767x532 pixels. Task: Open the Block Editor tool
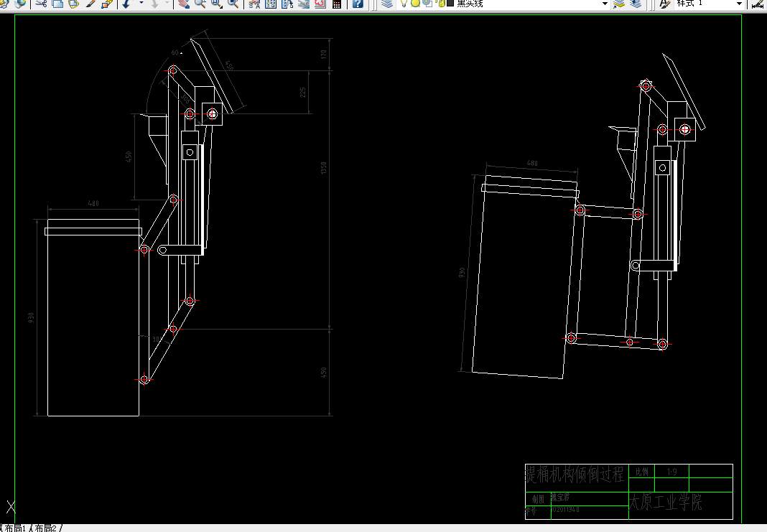click(107, 4)
